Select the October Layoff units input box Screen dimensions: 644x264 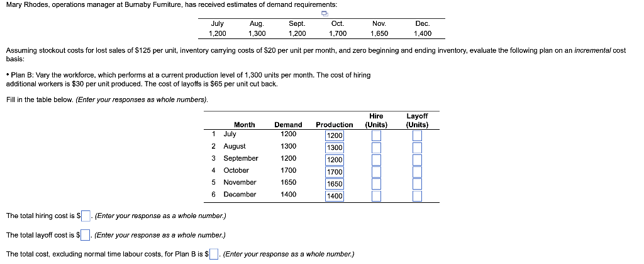[418, 171]
